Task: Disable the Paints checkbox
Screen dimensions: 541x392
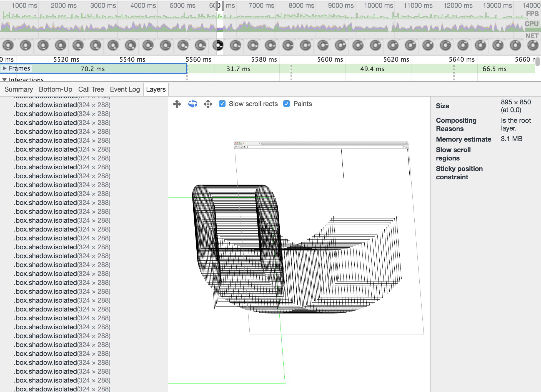Action: 287,104
